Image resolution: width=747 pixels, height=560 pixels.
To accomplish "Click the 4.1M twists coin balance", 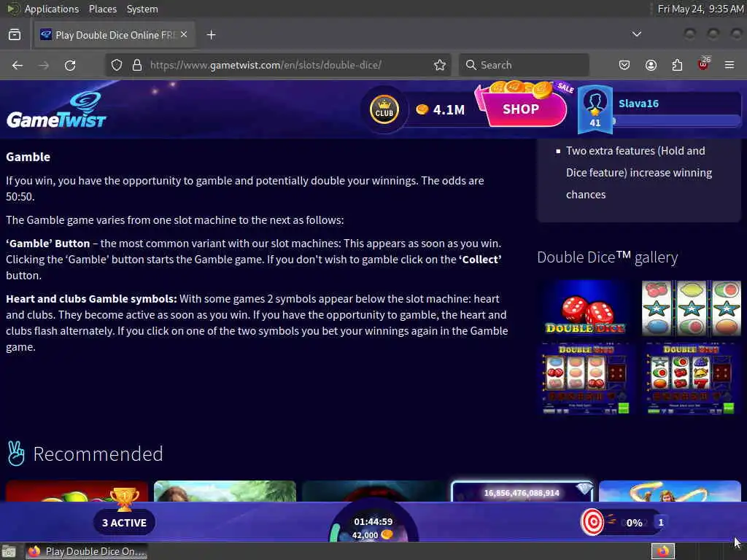I will click(440, 110).
